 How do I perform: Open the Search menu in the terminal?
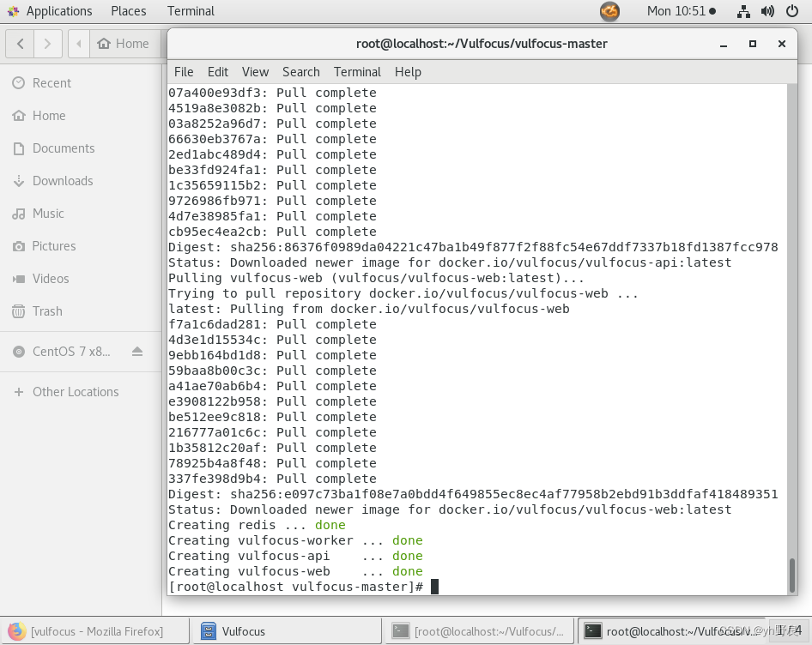pyautogui.click(x=300, y=72)
